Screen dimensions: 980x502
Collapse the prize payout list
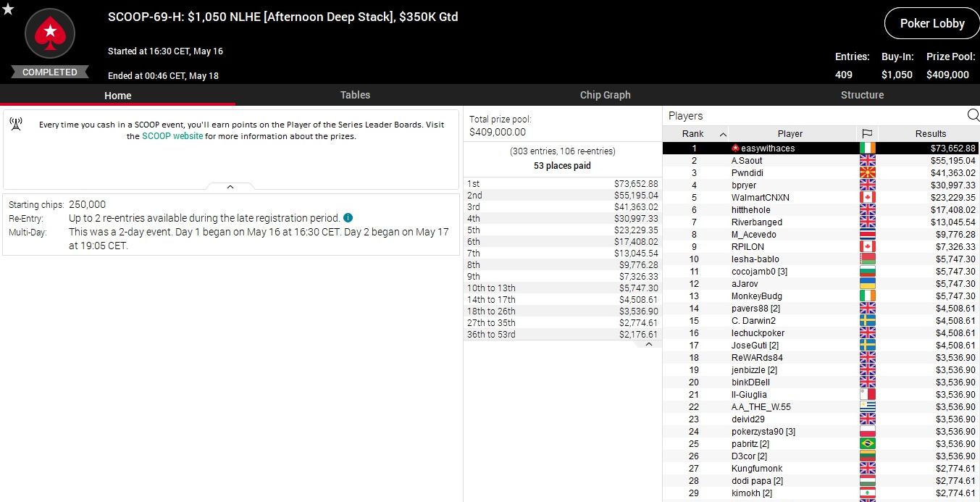tap(648, 345)
